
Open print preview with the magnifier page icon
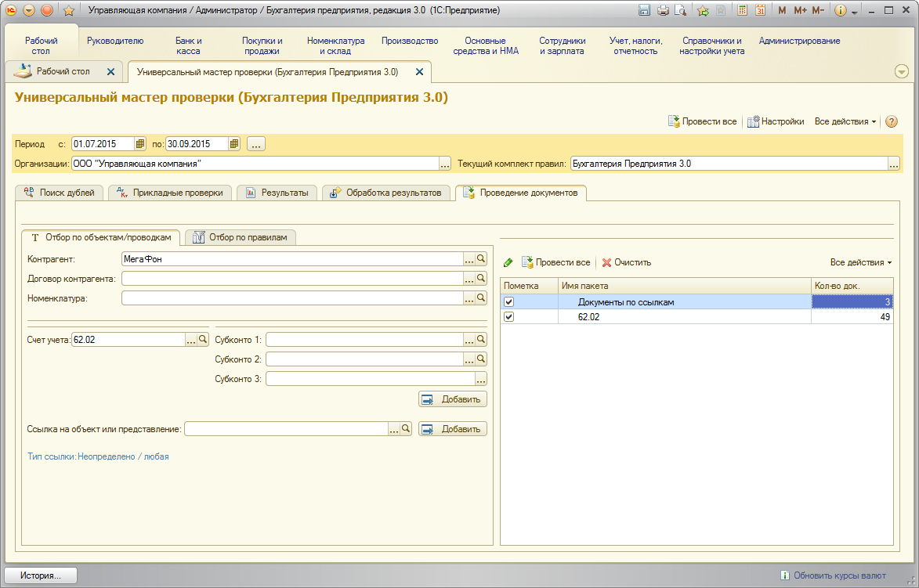681,10
